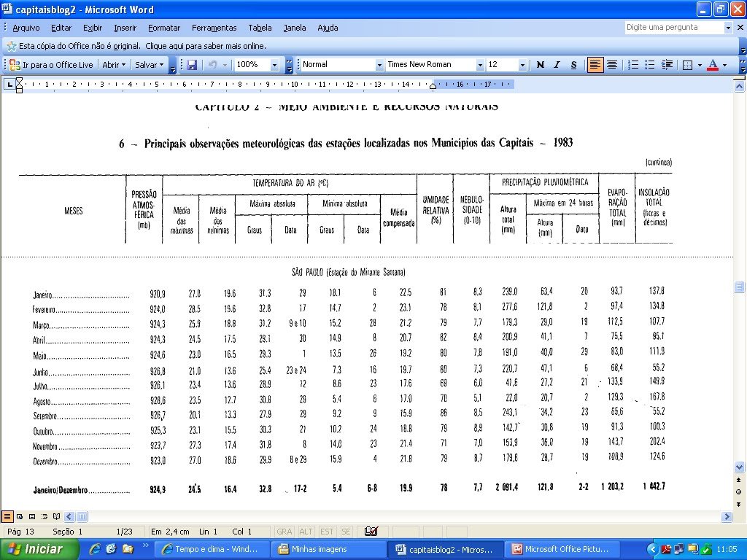
Task: Expand the Normal style dropdown
Action: [x=379, y=65]
